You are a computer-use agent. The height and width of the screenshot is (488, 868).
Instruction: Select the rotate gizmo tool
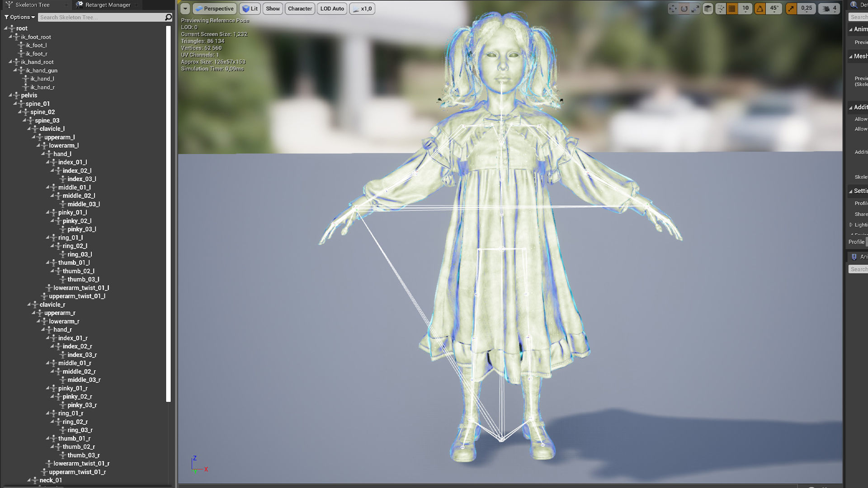[684, 9]
